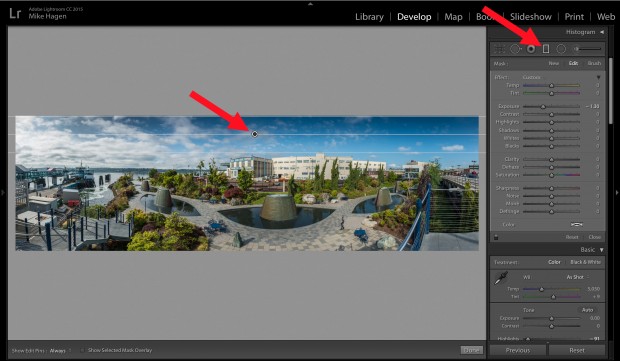Click the Lightroom Lr logo

point(15,13)
